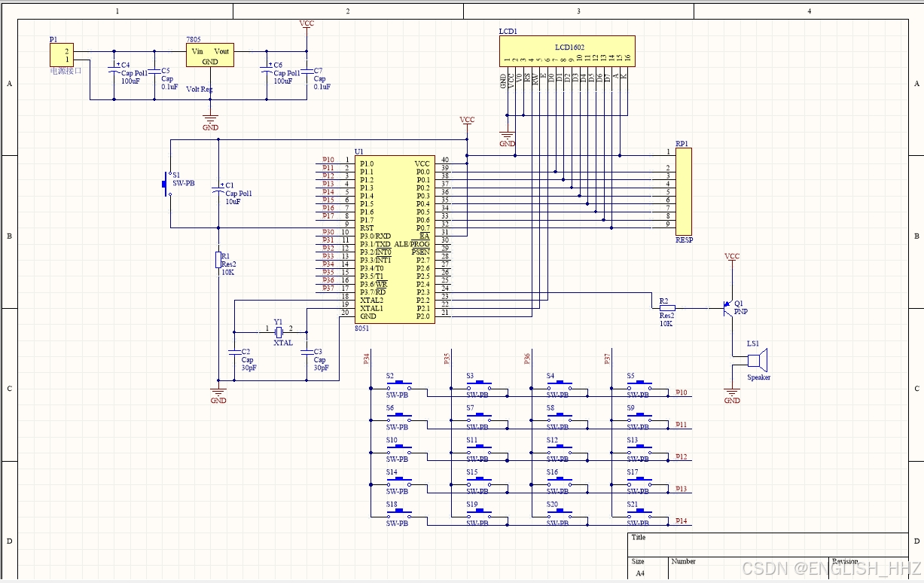Select keypad switch S10
Image resolution: width=924 pixels, height=583 pixels.
(x=398, y=450)
